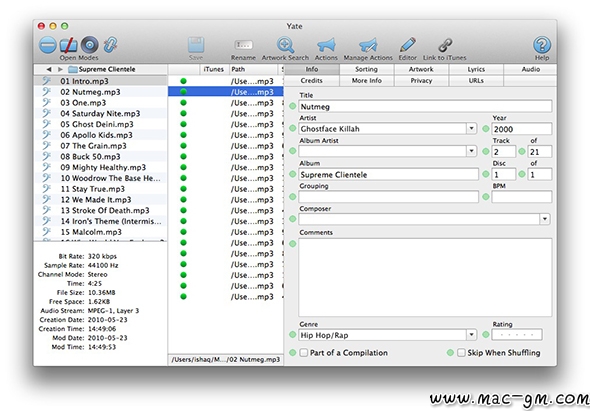This screenshot has width=590, height=411.
Task: Click the link Open Mode icon
Action: [110, 45]
